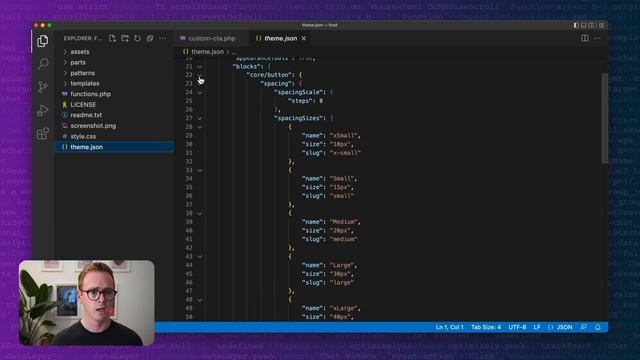
Task: Open the Extensions view
Action: [42, 133]
